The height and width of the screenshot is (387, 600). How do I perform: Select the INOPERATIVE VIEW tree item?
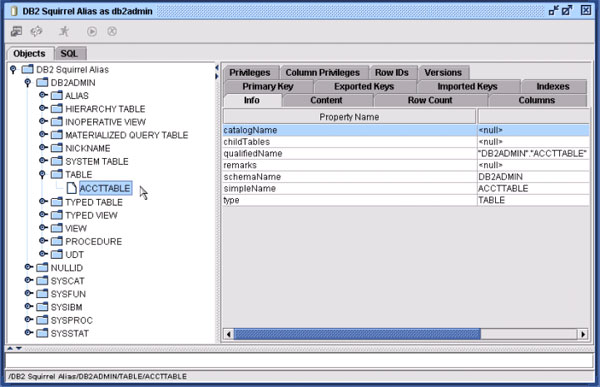click(x=106, y=122)
